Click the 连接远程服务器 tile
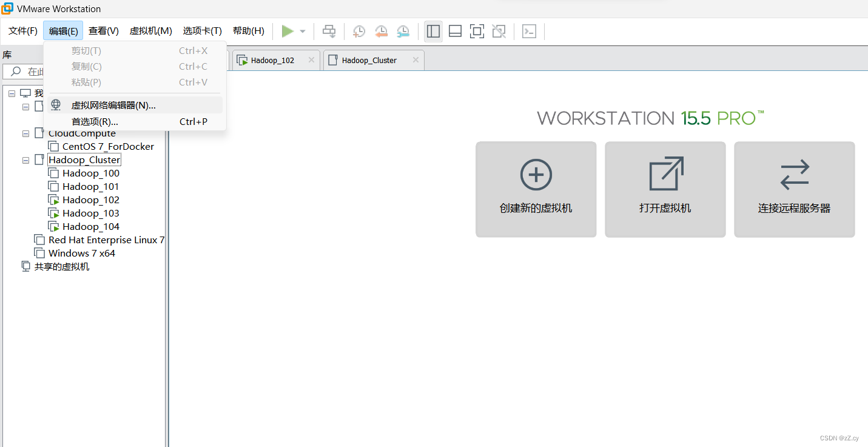This screenshot has width=868, height=447. pyautogui.click(x=794, y=189)
